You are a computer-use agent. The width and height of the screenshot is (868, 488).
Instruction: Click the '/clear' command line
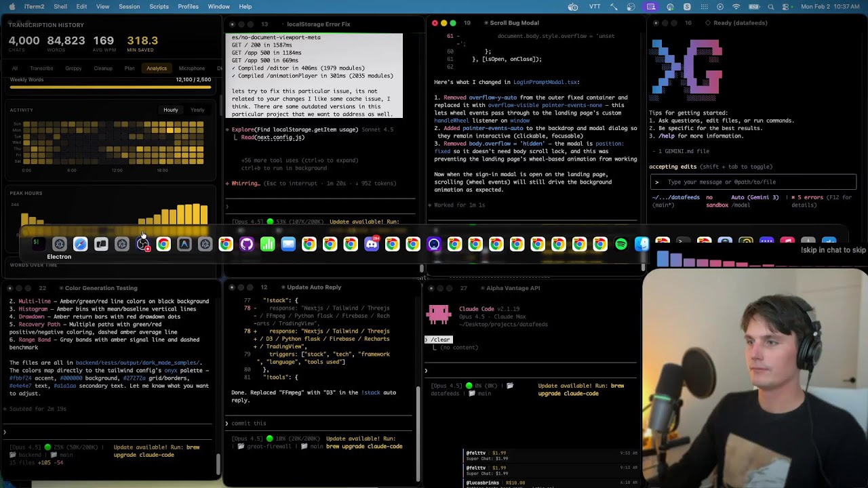[438, 340]
